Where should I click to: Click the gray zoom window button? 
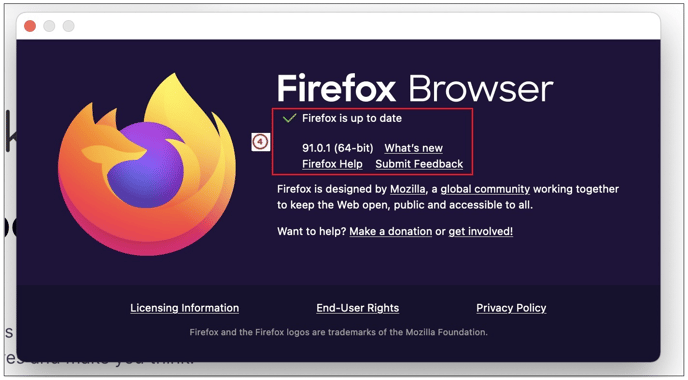pos(68,26)
